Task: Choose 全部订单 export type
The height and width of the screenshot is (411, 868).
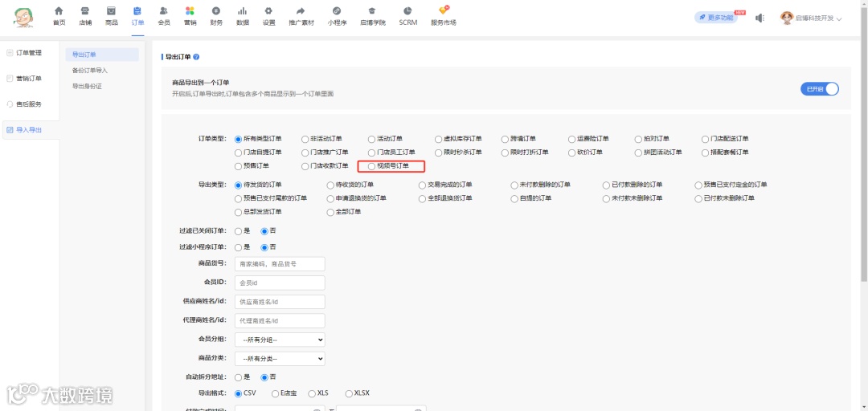Action: coord(331,212)
